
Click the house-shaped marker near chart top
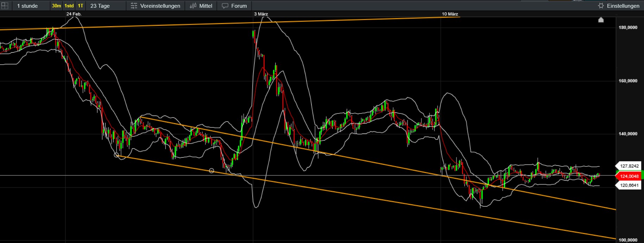pyautogui.click(x=601, y=20)
